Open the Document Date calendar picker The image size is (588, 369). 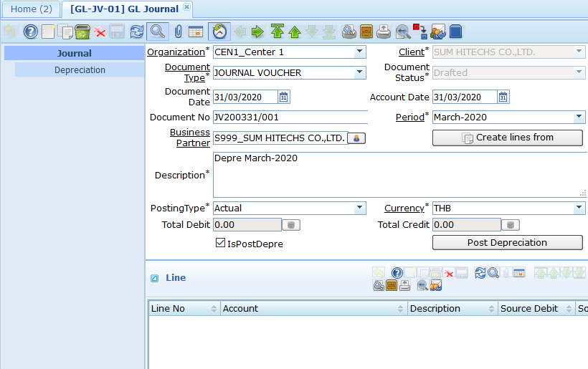point(283,97)
